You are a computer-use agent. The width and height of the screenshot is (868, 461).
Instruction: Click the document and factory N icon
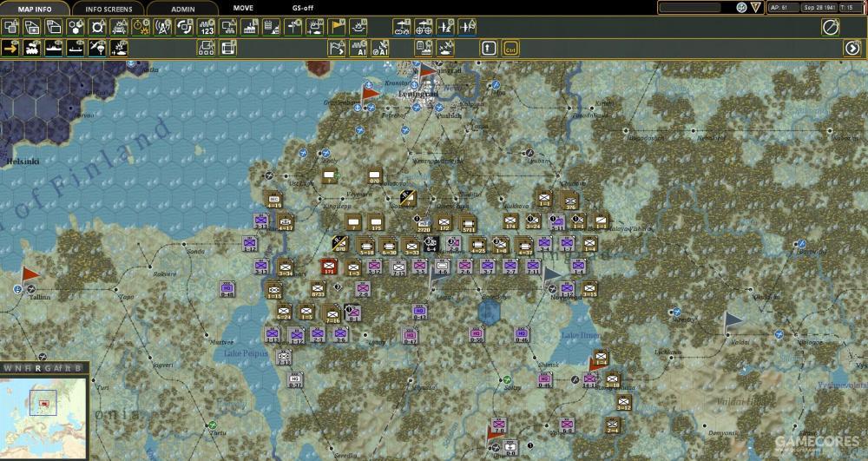pos(424,48)
